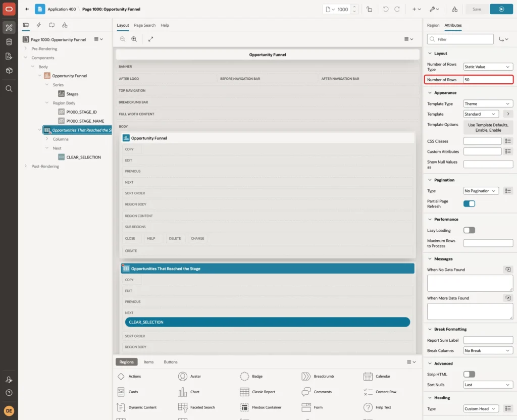Screen dimensions: 517x420
Task: Open CSS Classes picker list icon
Action: [x=508, y=141]
